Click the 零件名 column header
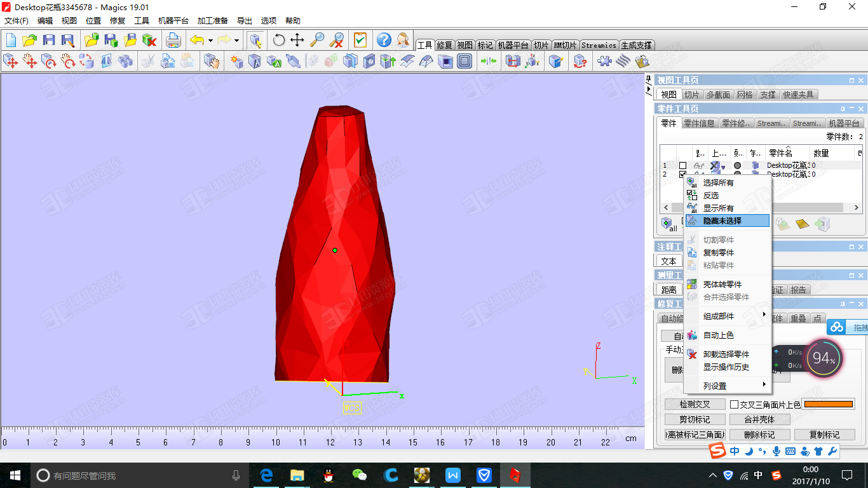868x488 pixels. (x=787, y=153)
